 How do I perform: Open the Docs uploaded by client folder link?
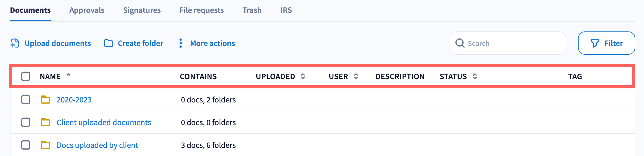point(97,145)
